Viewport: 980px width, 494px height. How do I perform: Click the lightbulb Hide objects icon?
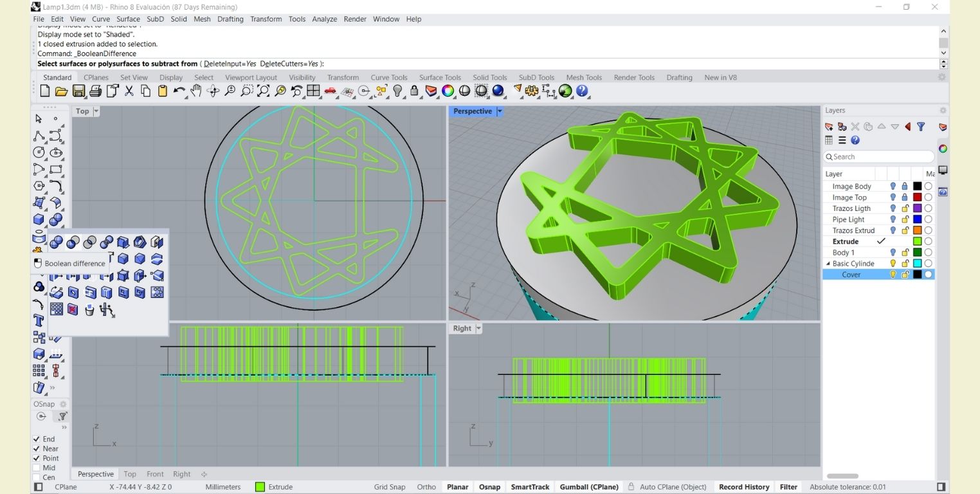coord(397,91)
